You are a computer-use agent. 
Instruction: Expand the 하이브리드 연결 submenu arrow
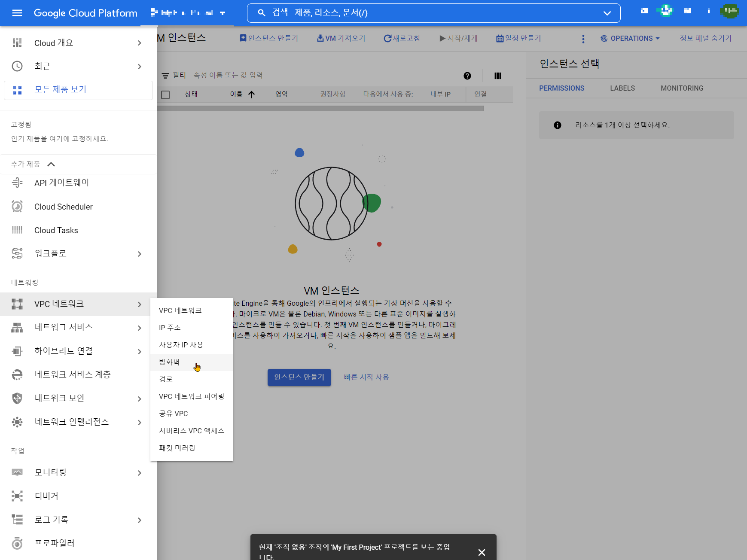(140, 352)
